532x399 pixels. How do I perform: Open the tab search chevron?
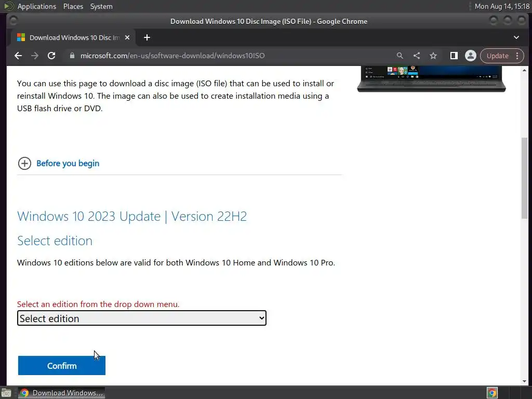click(x=516, y=37)
